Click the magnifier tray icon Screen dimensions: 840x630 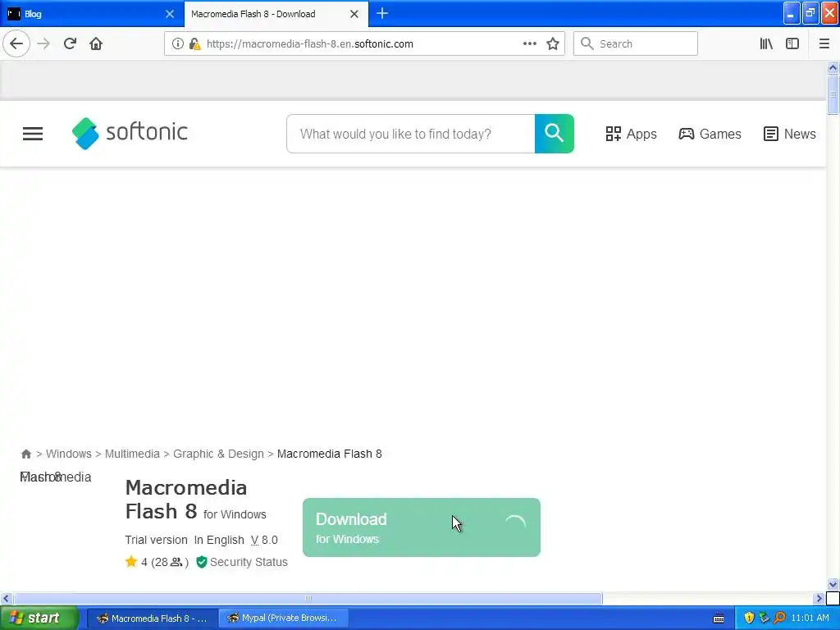779,619
